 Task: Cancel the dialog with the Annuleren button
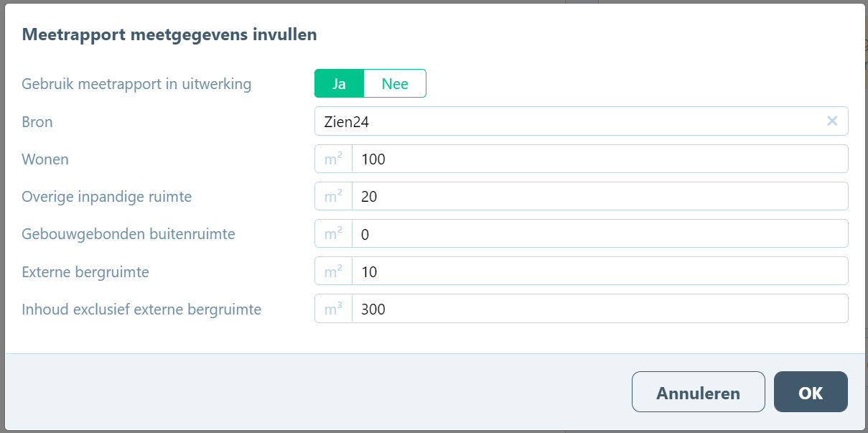pyautogui.click(x=698, y=392)
